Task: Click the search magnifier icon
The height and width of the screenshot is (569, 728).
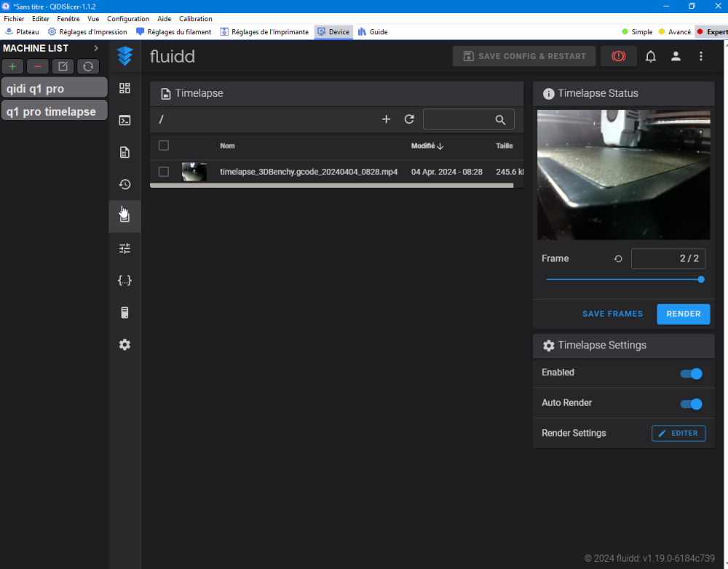Action: (x=500, y=120)
